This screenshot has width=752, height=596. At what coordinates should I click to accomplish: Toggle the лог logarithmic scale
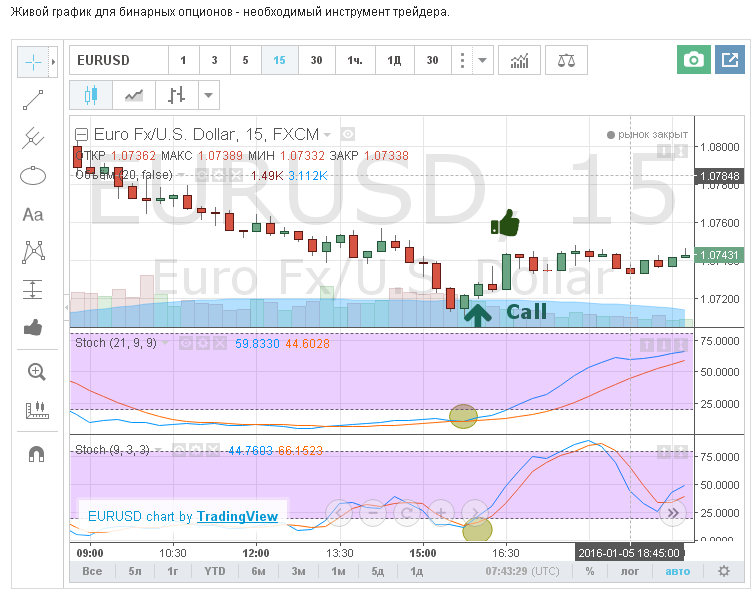[x=630, y=571]
